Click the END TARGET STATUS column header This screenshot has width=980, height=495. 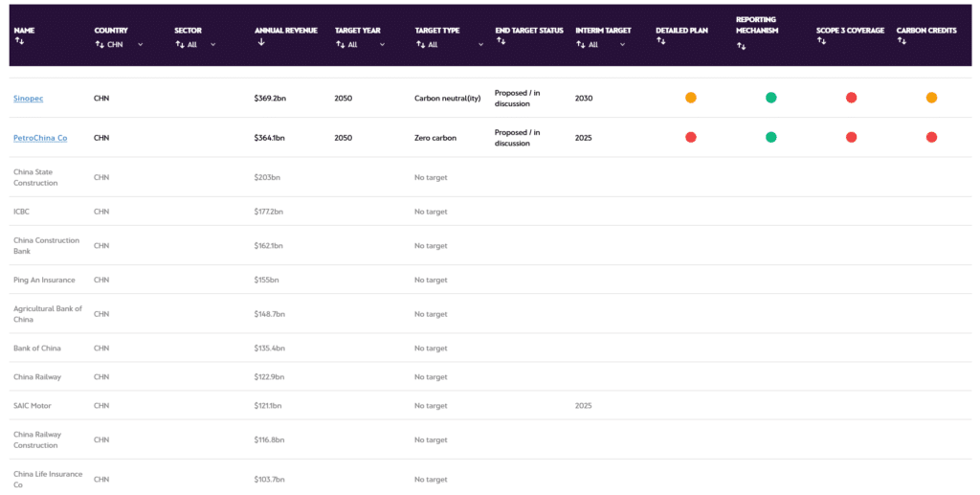529,30
